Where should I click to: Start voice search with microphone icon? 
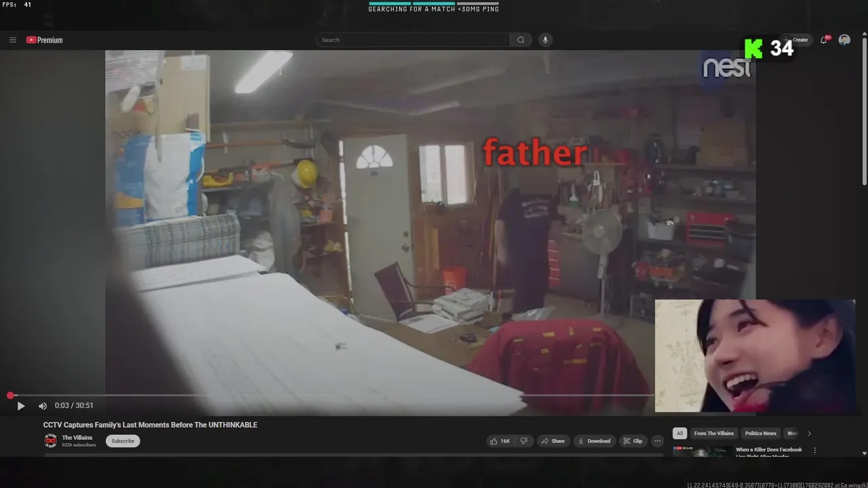[545, 40]
